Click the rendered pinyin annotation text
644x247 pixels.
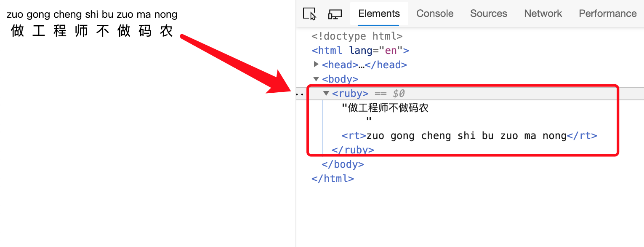(x=92, y=15)
